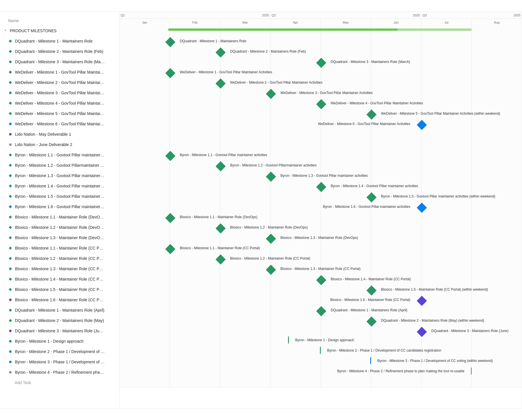
Task: Click the Jun month header in timeline
Action: coord(396,22)
